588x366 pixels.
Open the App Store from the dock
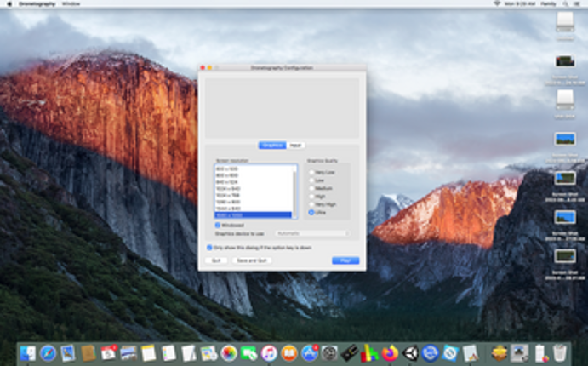coord(310,353)
